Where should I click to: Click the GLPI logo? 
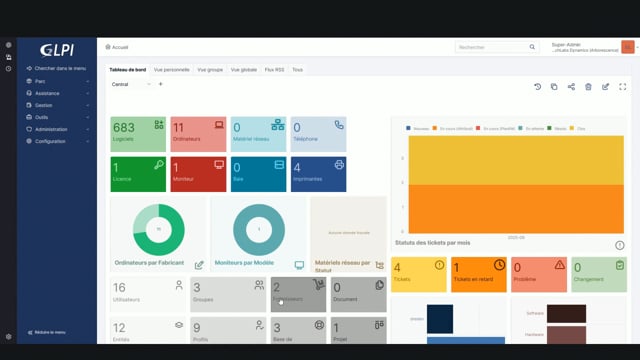click(x=57, y=50)
